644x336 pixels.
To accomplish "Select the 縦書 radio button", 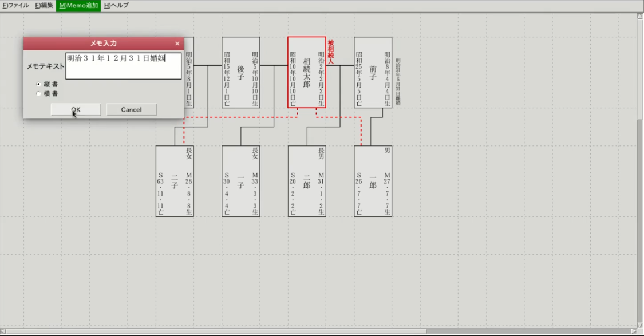I will (x=39, y=84).
